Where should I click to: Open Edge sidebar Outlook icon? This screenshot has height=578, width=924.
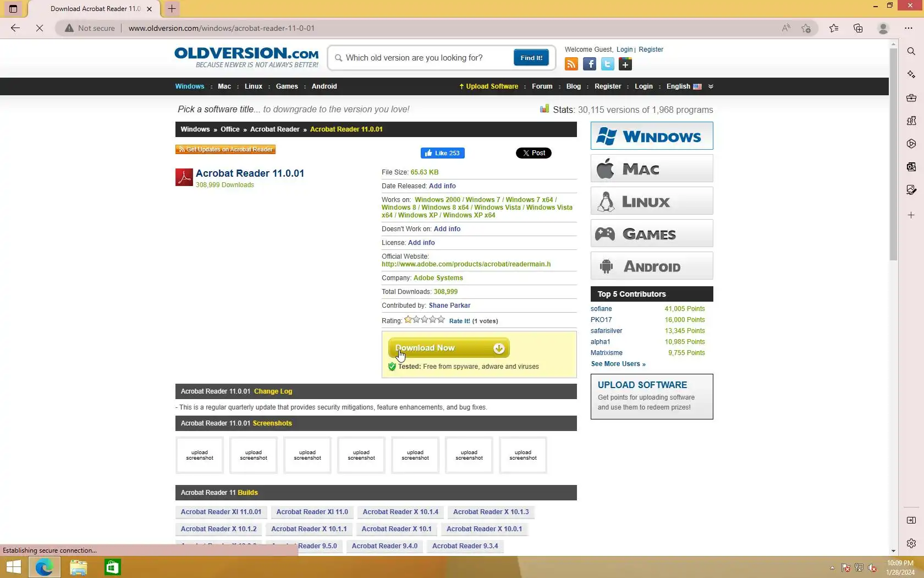click(911, 167)
